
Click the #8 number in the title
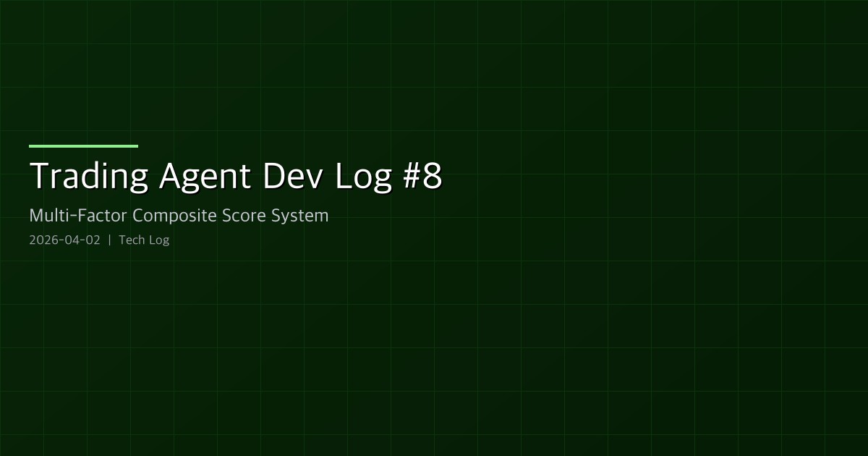click(424, 175)
